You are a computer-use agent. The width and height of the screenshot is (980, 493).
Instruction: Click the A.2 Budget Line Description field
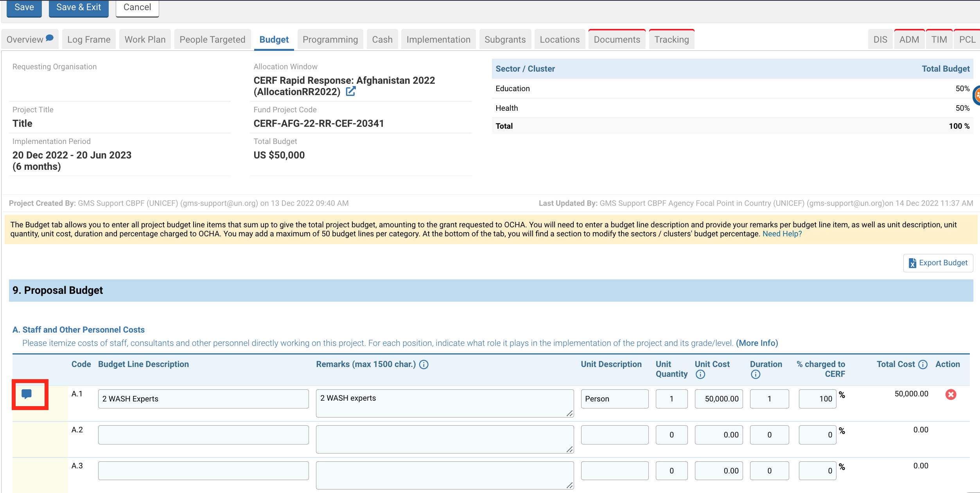pyautogui.click(x=203, y=435)
